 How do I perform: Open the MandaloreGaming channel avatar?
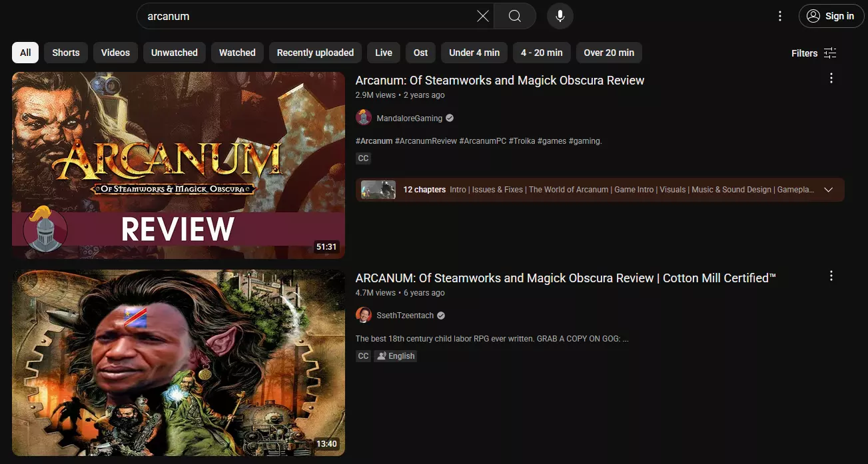point(364,118)
